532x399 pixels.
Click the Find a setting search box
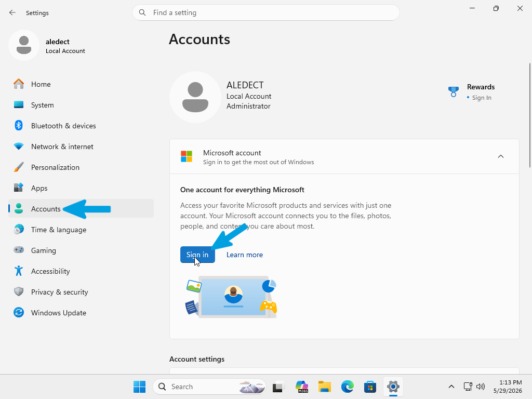coord(266,12)
